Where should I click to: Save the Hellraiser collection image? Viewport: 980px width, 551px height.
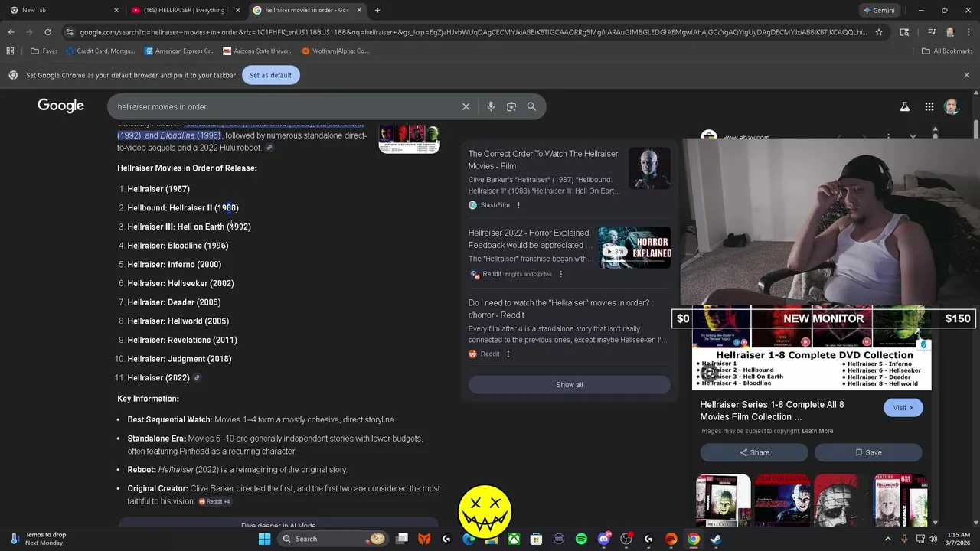868,452
